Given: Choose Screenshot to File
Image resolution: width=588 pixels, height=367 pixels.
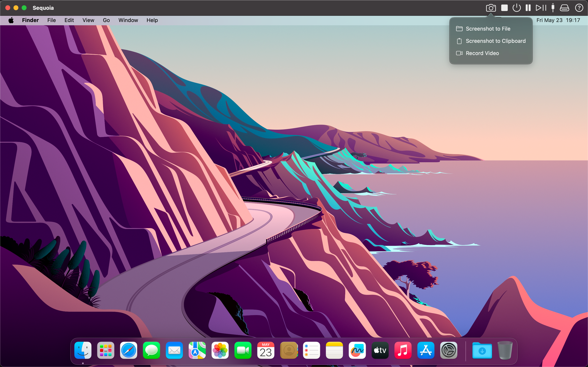Looking at the screenshot, I should click(488, 29).
